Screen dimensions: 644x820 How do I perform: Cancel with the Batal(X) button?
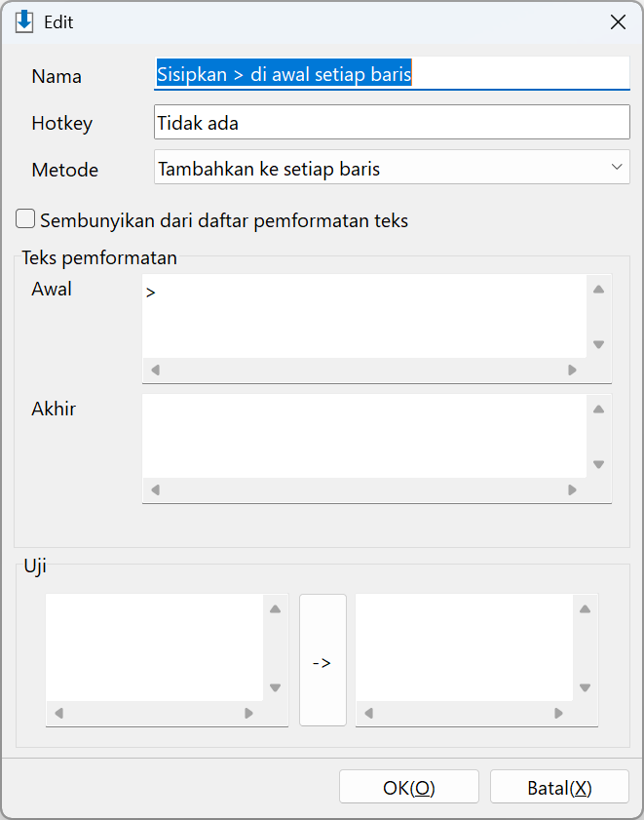559,787
